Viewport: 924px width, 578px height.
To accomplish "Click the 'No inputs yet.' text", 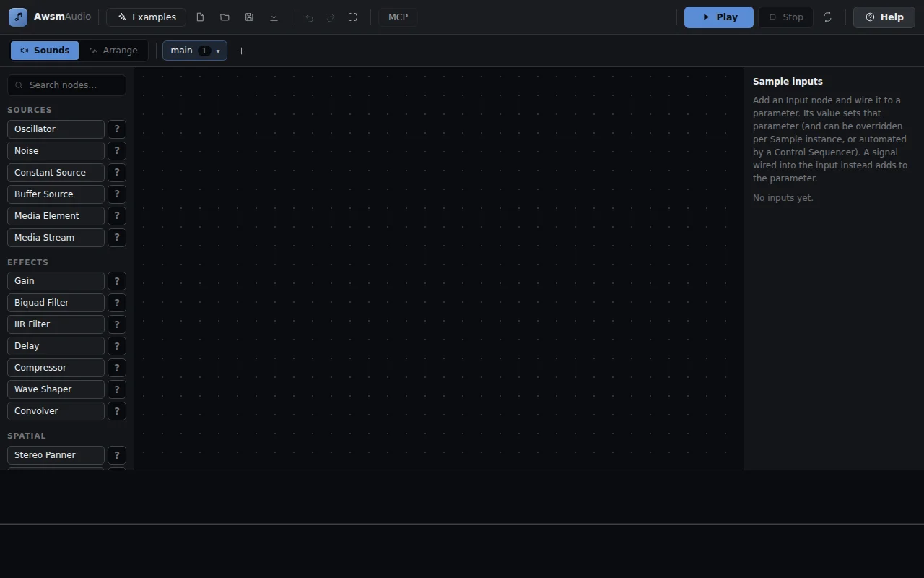I will click(x=783, y=198).
